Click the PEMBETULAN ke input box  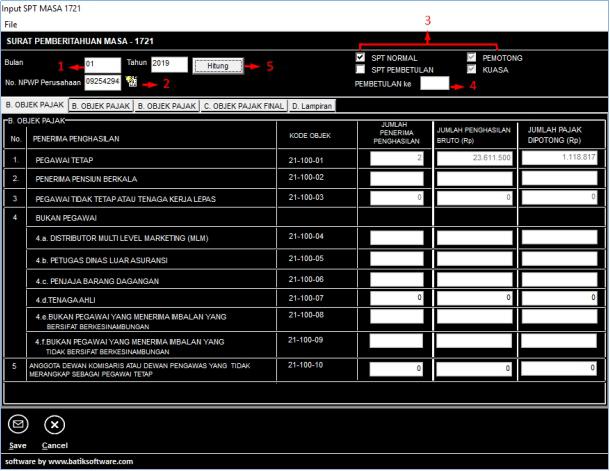pyautogui.click(x=435, y=85)
